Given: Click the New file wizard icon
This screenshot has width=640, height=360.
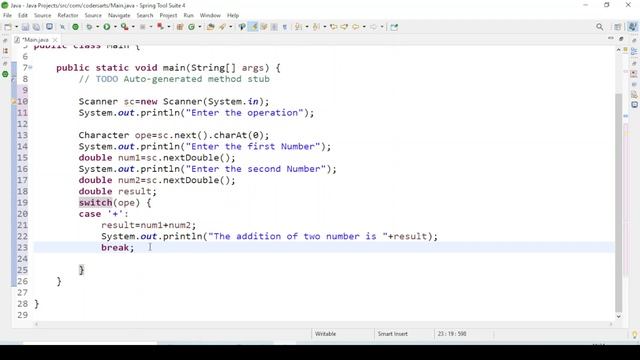Looking at the screenshot, I should pyautogui.click(x=7, y=27).
